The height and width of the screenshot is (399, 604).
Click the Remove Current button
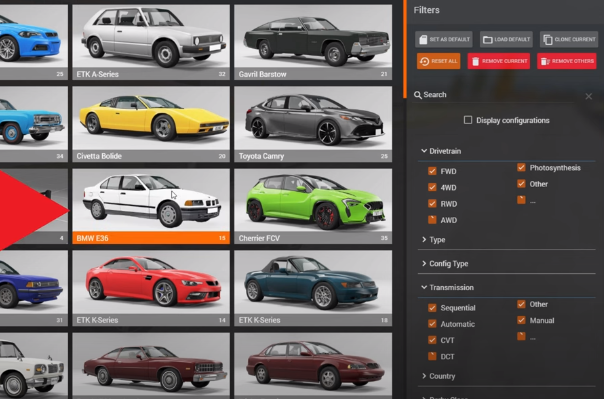point(499,61)
